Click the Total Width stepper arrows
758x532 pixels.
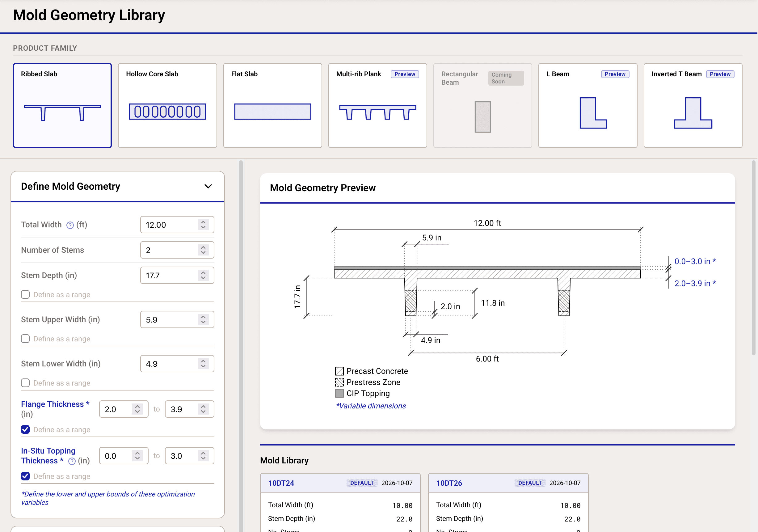203,225
